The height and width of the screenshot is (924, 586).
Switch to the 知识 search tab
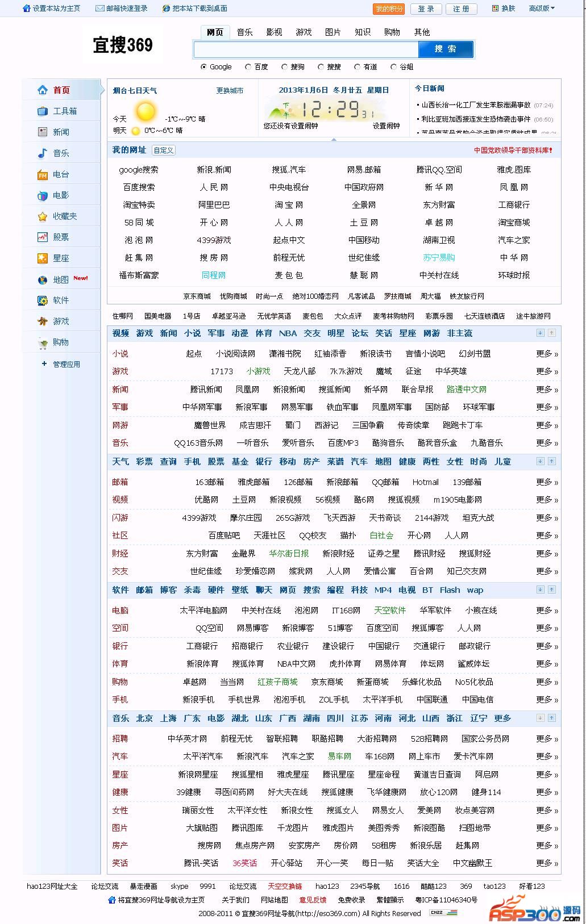[363, 32]
